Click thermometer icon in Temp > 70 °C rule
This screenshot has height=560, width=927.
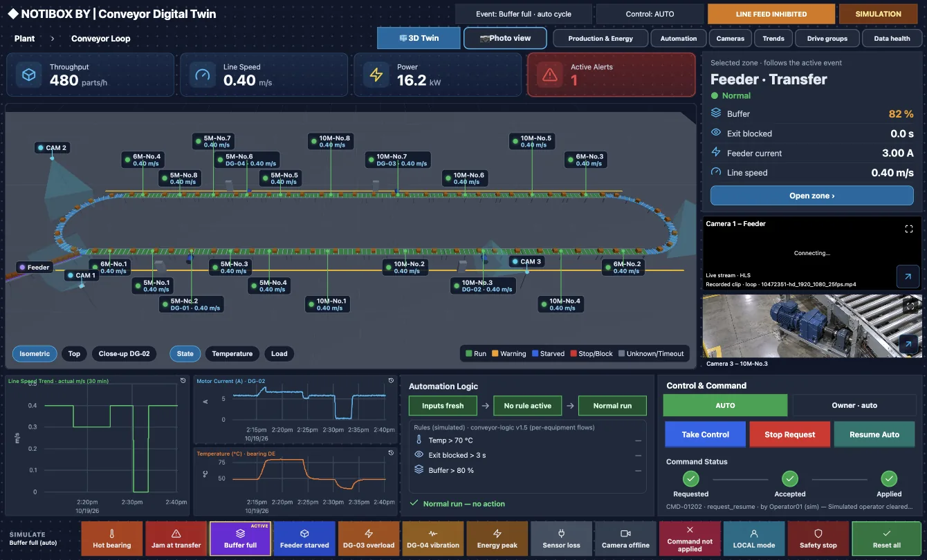[x=419, y=440]
